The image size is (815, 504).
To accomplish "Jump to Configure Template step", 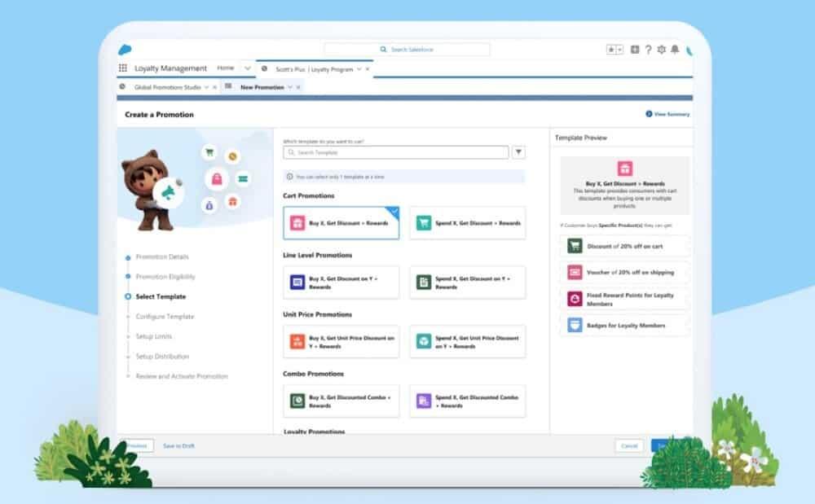I will coord(165,317).
